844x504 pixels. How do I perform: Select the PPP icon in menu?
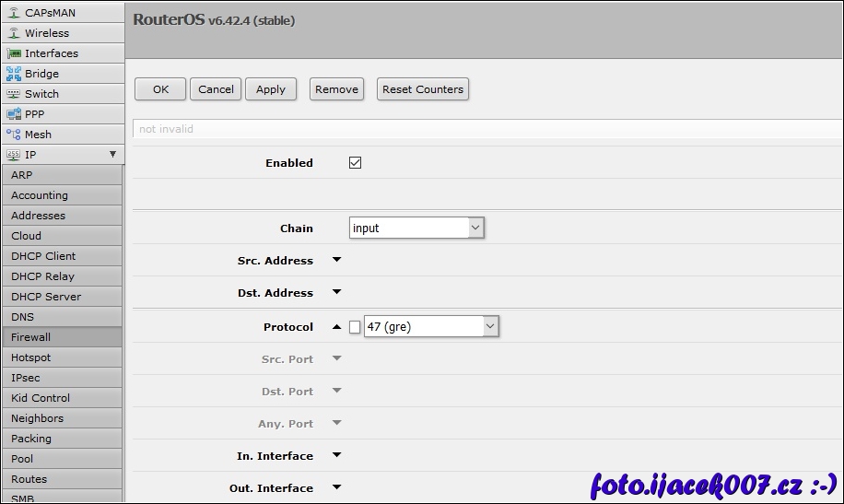[14, 114]
